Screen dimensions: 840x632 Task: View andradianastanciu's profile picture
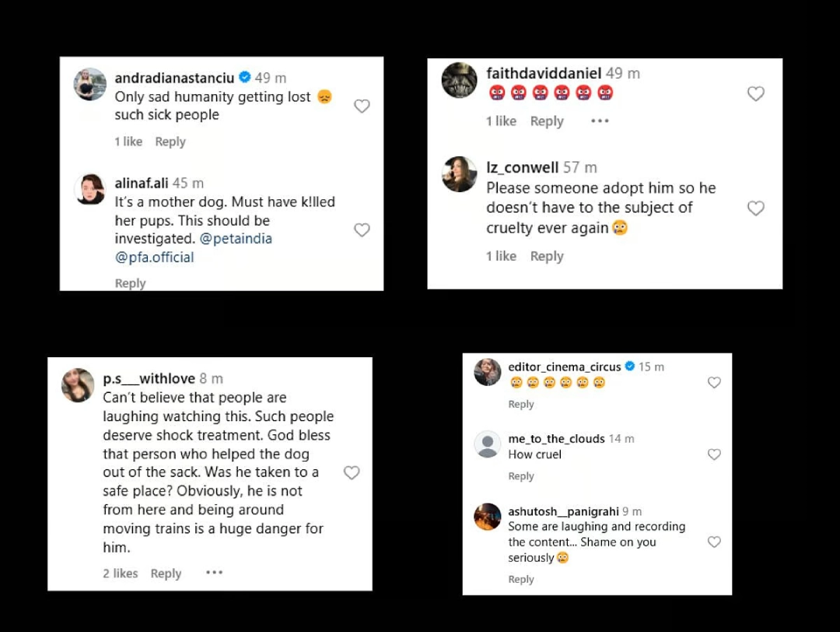(x=90, y=84)
